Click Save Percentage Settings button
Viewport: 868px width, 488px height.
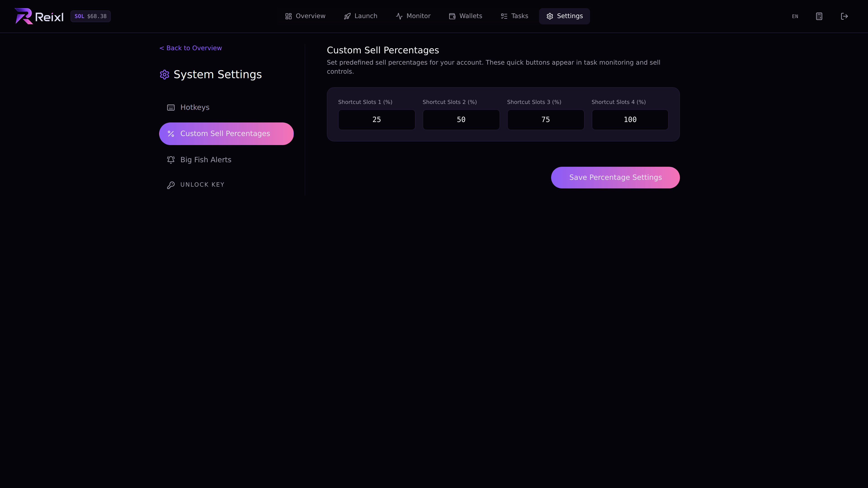[615, 178]
